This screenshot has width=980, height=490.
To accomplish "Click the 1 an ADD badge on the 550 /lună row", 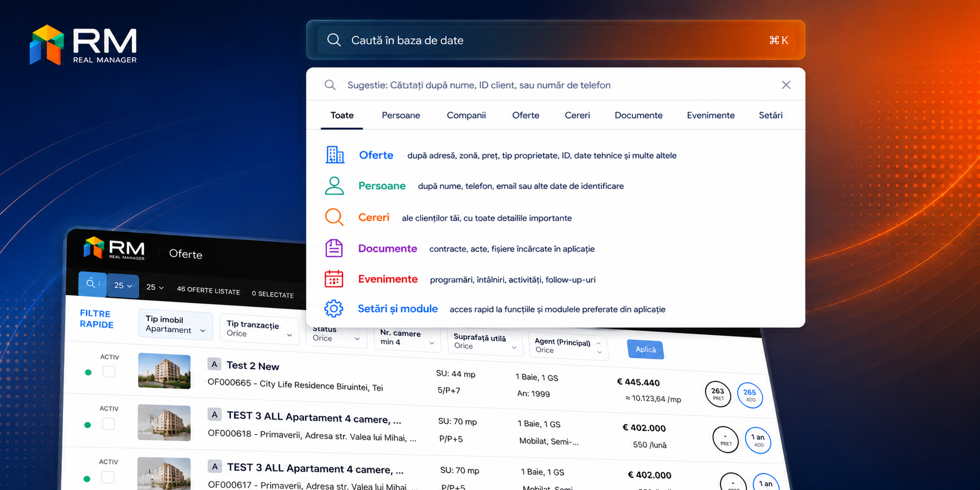I will pyautogui.click(x=758, y=440).
